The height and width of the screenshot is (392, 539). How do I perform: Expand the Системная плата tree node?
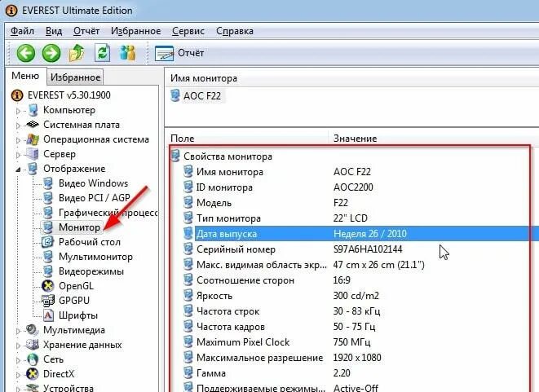[18, 126]
